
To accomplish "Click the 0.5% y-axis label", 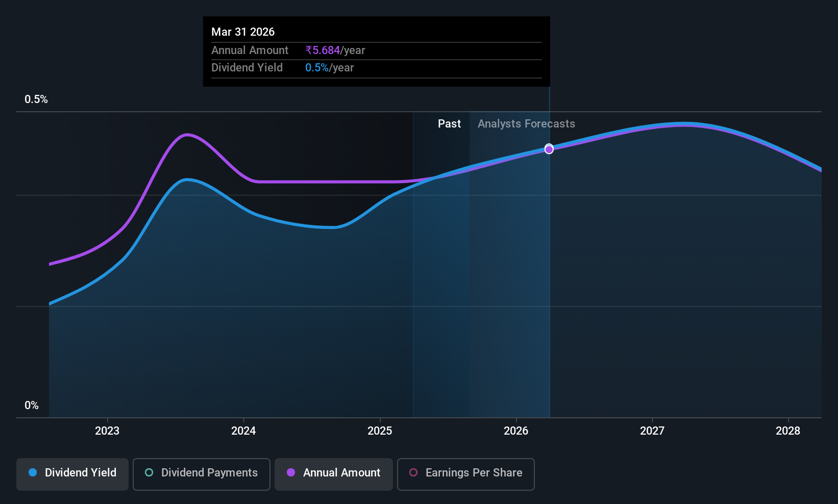I will click(x=36, y=99).
